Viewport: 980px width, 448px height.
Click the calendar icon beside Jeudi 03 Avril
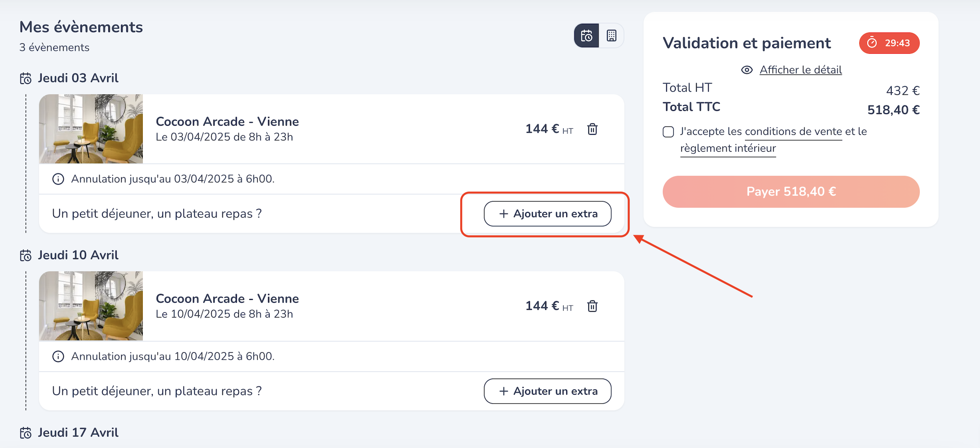(x=26, y=78)
